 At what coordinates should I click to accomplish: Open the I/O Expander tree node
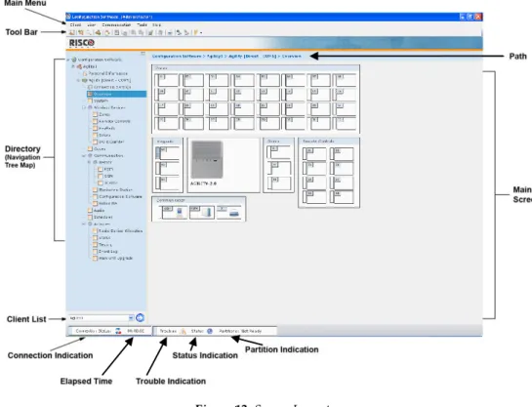[x=111, y=142]
